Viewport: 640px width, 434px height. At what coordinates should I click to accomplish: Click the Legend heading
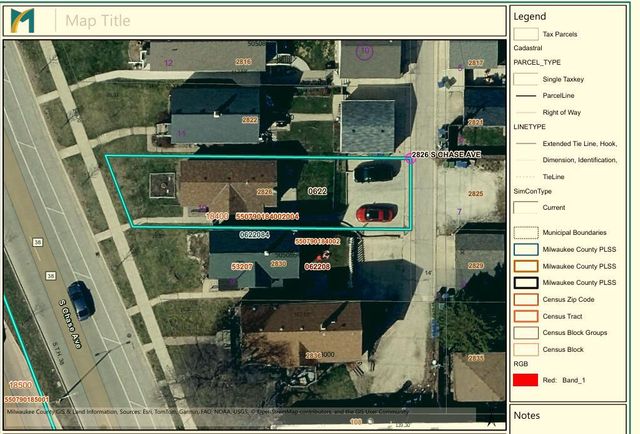pyautogui.click(x=529, y=16)
